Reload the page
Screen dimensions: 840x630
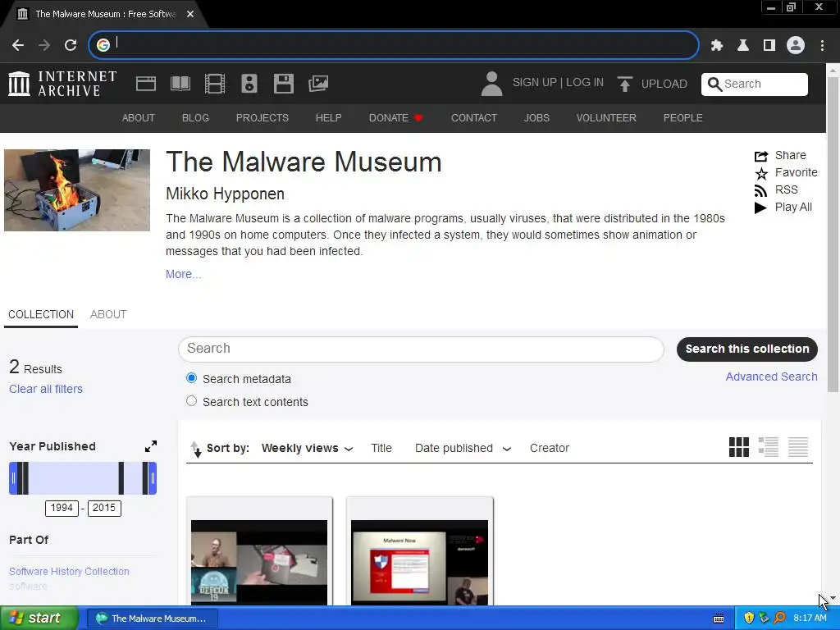pos(71,45)
